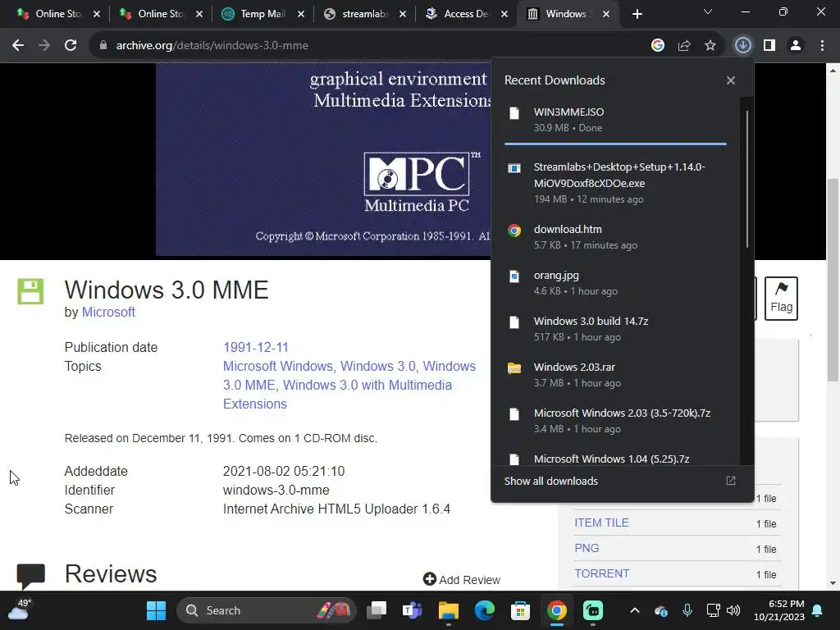The image size is (840, 630).
Task: Click the Windows 3.0 MME splash image
Action: [x=323, y=159]
